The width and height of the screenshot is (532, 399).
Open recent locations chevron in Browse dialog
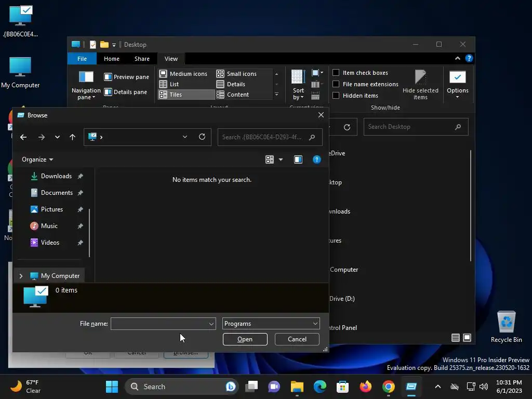(57, 137)
